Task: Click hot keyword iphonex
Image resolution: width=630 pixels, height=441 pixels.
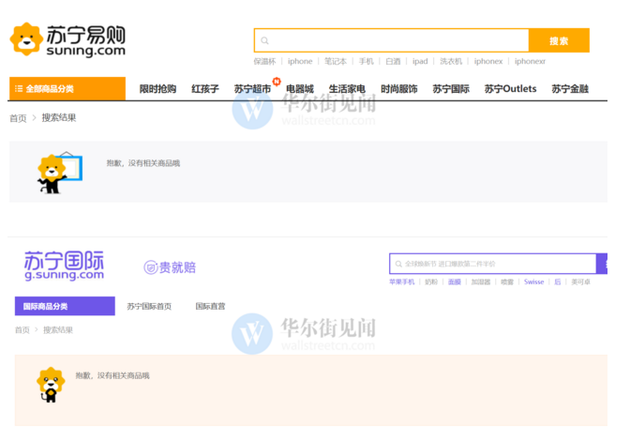Action: (488, 61)
